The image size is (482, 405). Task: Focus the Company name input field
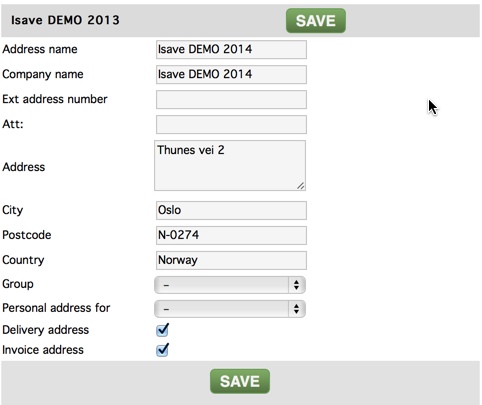point(231,74)
